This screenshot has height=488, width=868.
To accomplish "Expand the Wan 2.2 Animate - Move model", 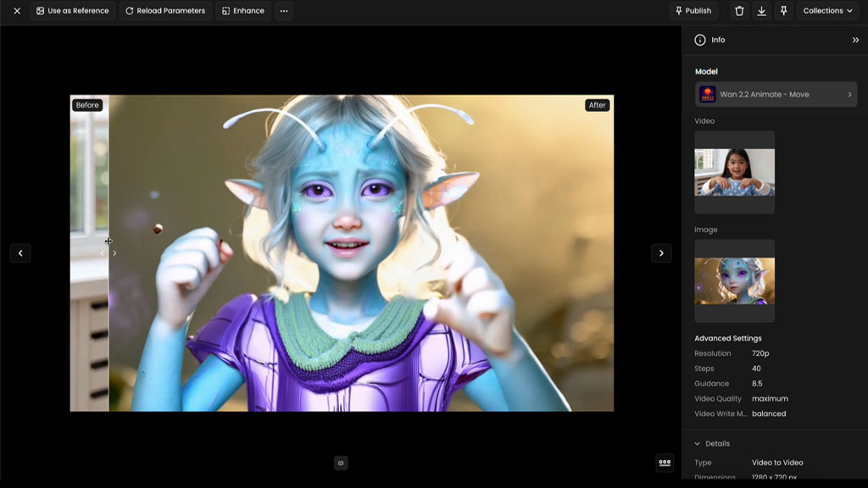I will [776, 95].
